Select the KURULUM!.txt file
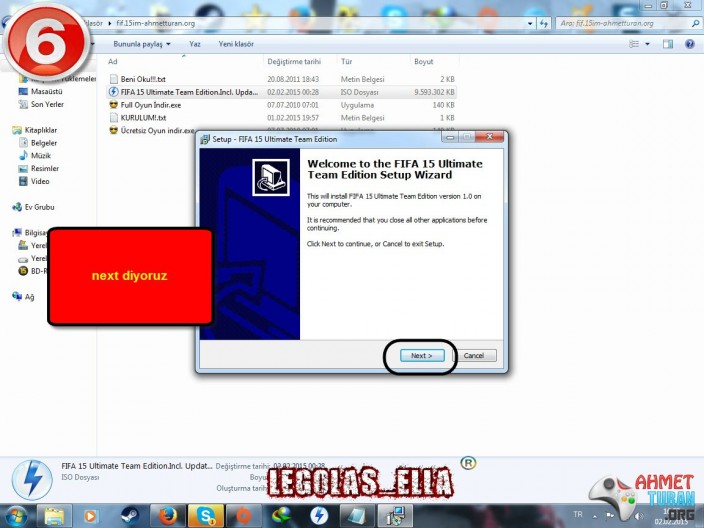Viewport: 704px width, 528px height. coord(143,118)
